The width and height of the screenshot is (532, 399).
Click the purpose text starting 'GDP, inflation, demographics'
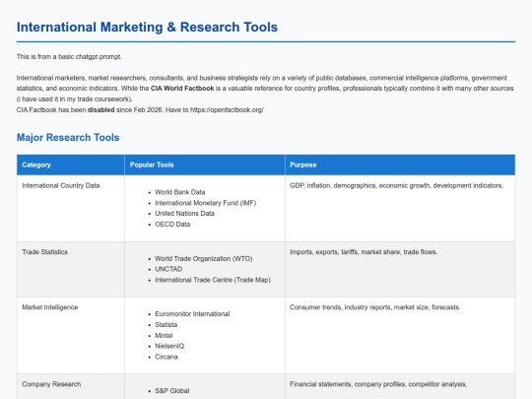396,185
